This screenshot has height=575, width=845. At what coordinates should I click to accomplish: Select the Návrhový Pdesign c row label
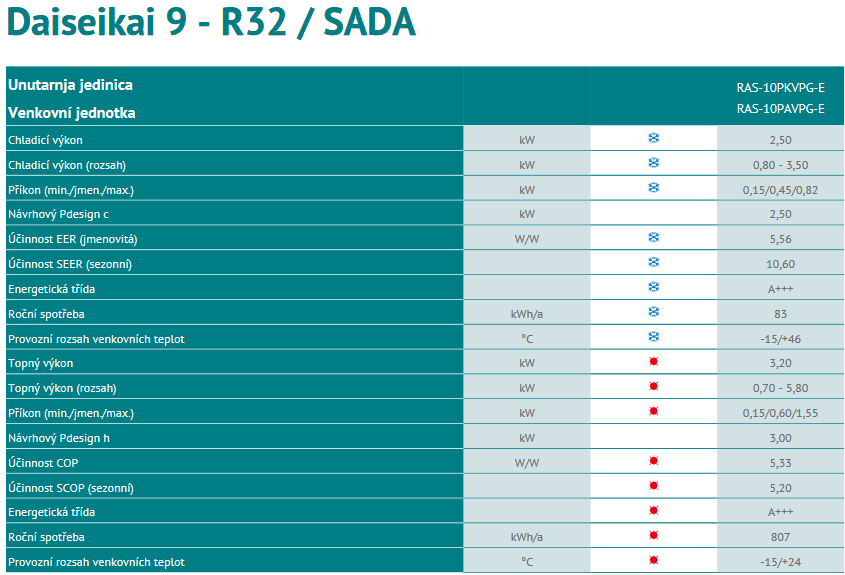57,214
